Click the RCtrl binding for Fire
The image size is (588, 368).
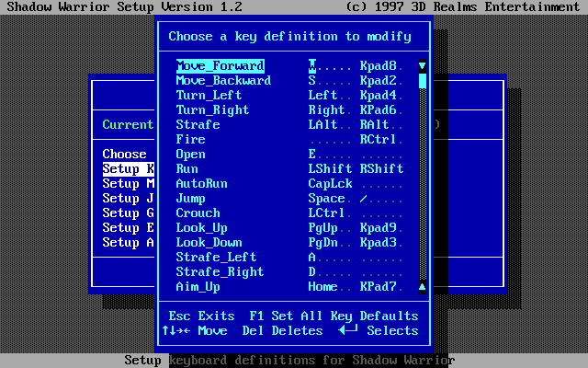(x=378, y=139)
